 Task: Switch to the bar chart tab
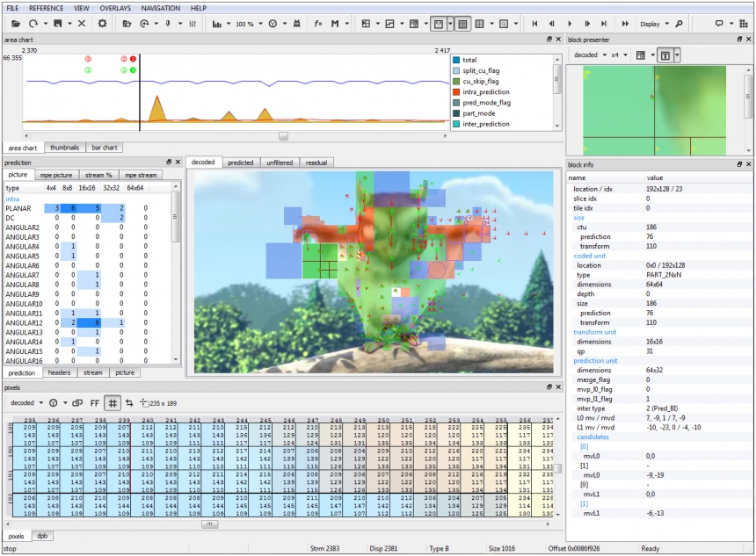104,148
